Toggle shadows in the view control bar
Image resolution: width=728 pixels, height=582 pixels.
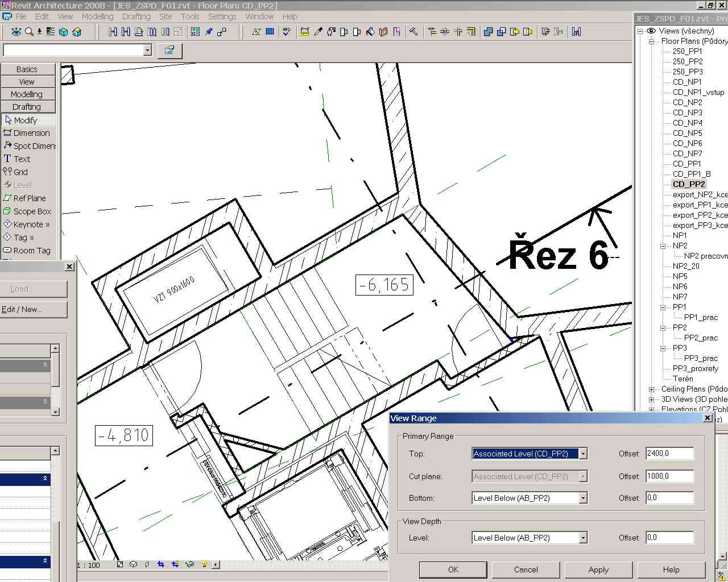point(147,564)
